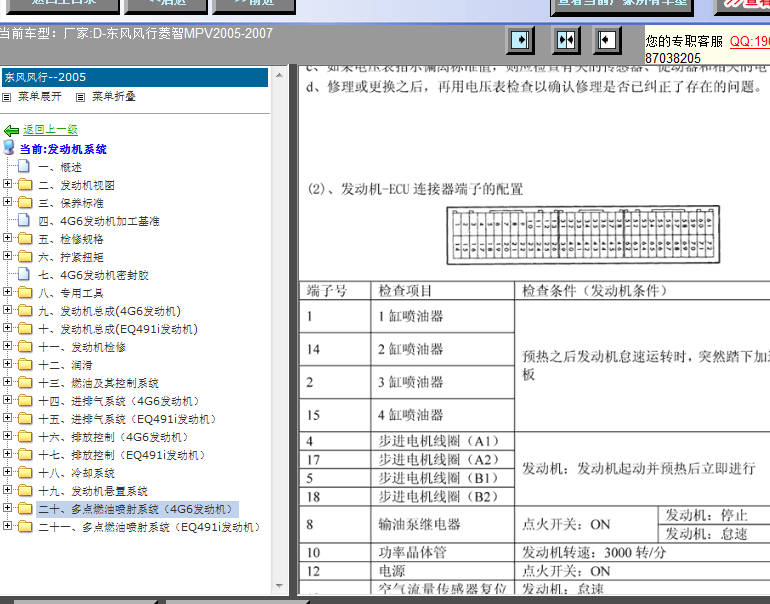Viewport: 770px width, 604px height.
Task: Click the middle split-pane layout icon
Action: click(x=566, y=41)
